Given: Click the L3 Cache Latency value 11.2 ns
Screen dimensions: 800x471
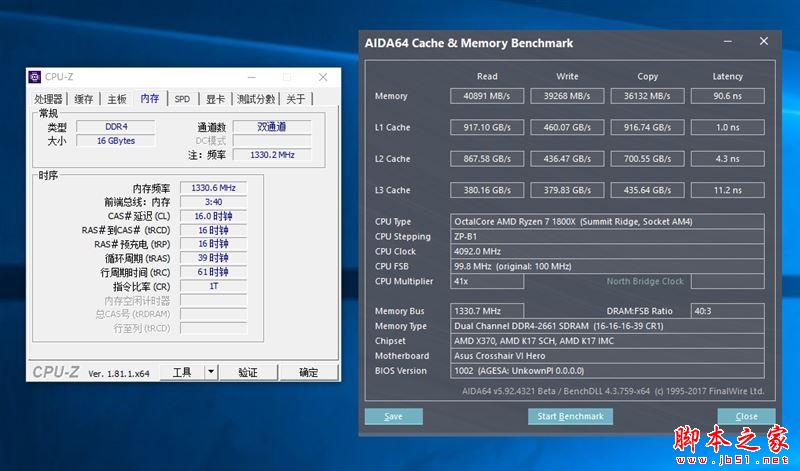Looking at the screenshot, I should (x=728, y=190).
